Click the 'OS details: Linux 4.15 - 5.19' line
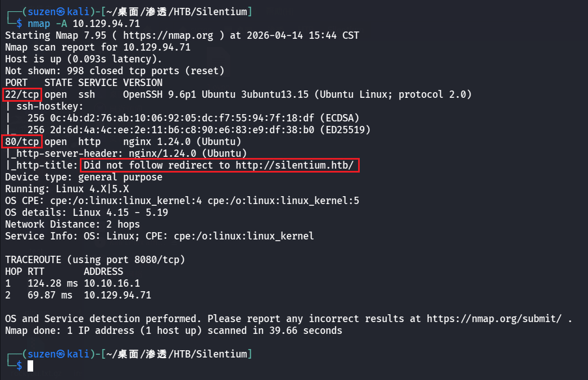The image size is (588, 380). point(87,212)
